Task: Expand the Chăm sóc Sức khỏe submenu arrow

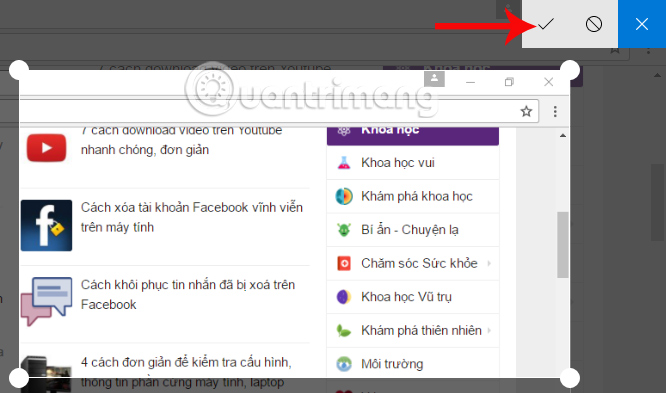Action: tap(489, 263)
